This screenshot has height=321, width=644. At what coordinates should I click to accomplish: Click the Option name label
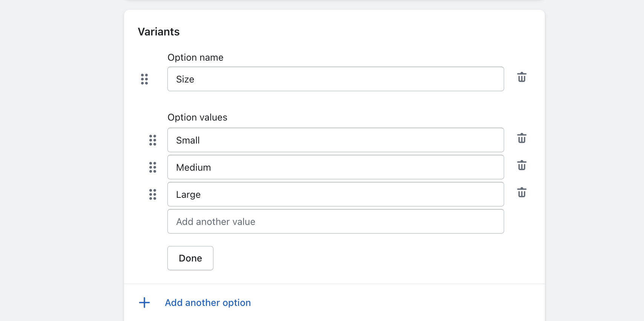point(195,57)
